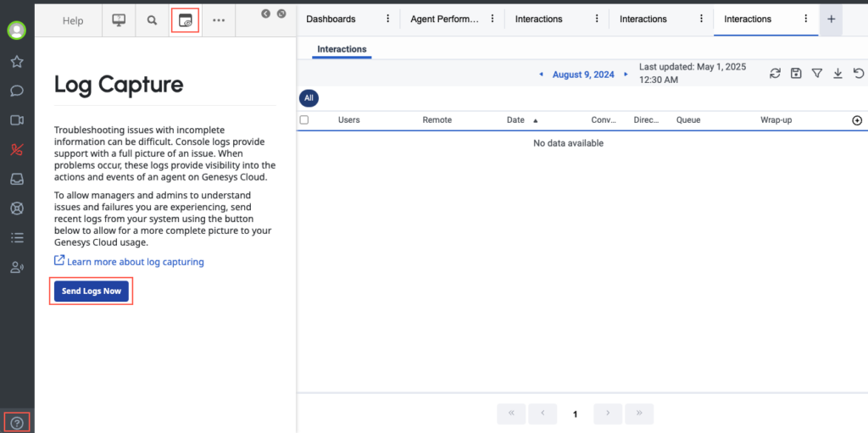The height and width of the screenshot is (433, 868).
Task: Toggle the select-all checkbox in table header
Action: pyautogui.click(x=304, y=120)
